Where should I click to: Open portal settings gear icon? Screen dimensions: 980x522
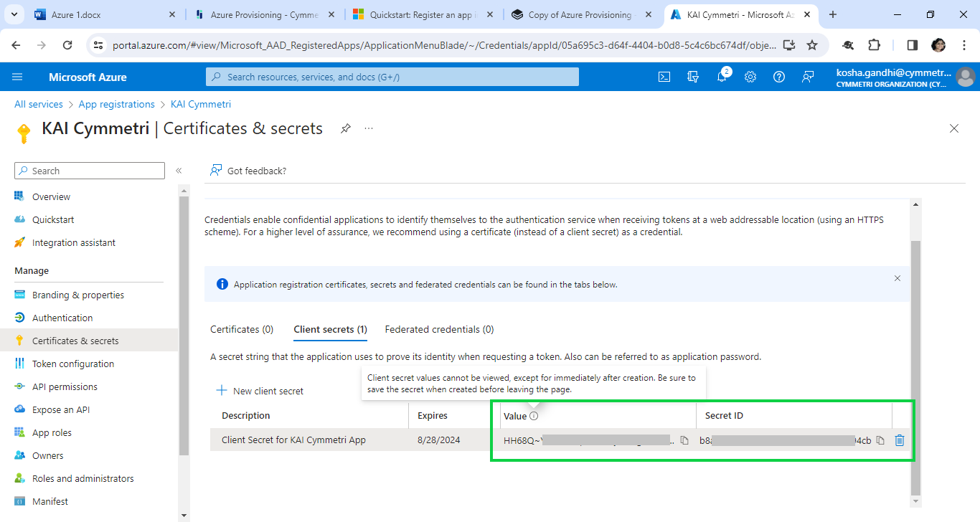point(750,77)
